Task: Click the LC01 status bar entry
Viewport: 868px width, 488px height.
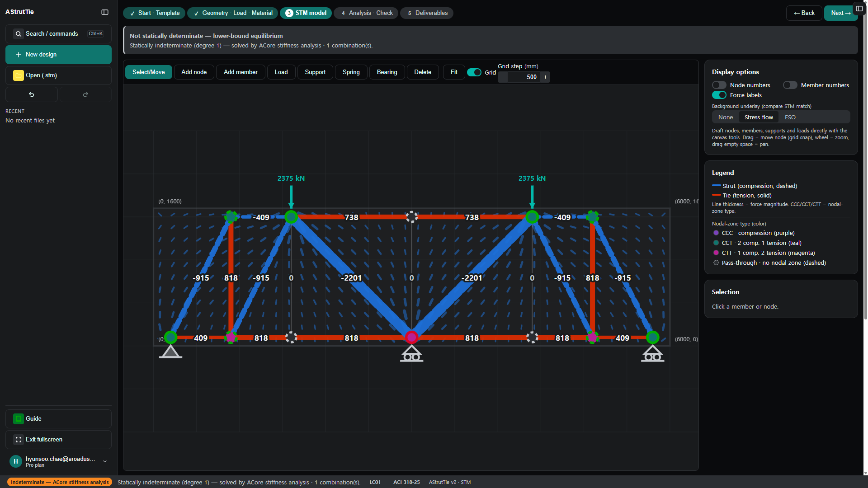Action: coord(375,482)
